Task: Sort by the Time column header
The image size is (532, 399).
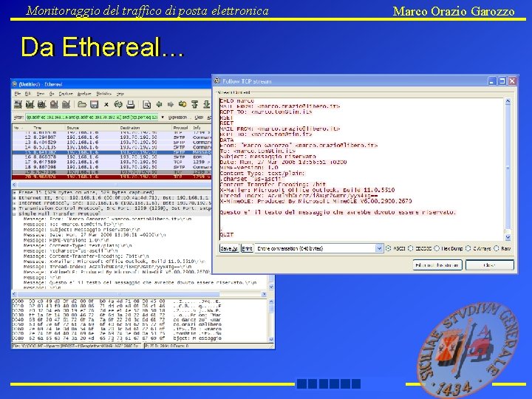Action: tap(38, 128)
